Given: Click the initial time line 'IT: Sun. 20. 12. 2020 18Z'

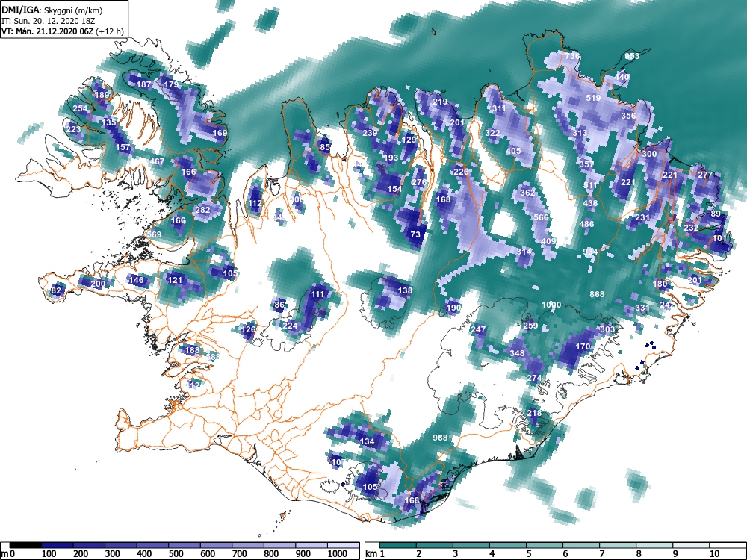Looking at the screenshot, I should (x=48, y=22).
